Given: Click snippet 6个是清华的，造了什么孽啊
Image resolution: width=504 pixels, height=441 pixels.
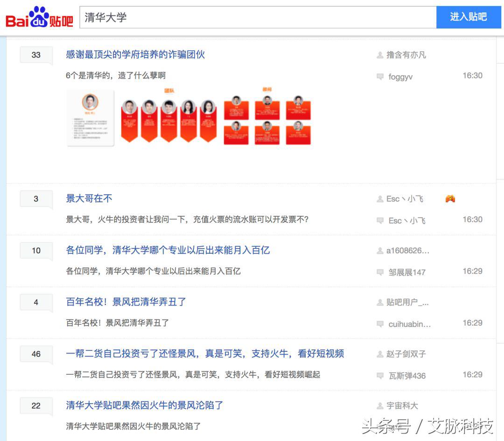Looking at the screenshot, I should (x=116, y=76).
